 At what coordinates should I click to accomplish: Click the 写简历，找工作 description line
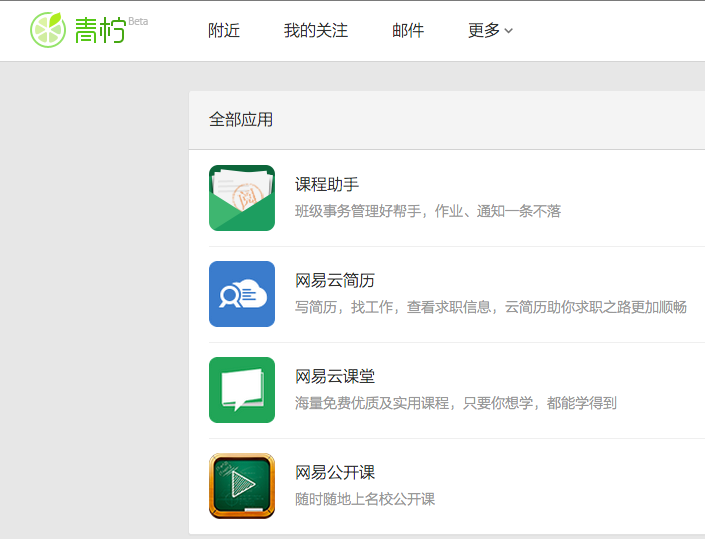pyautogui.click(x=490, y=307)
